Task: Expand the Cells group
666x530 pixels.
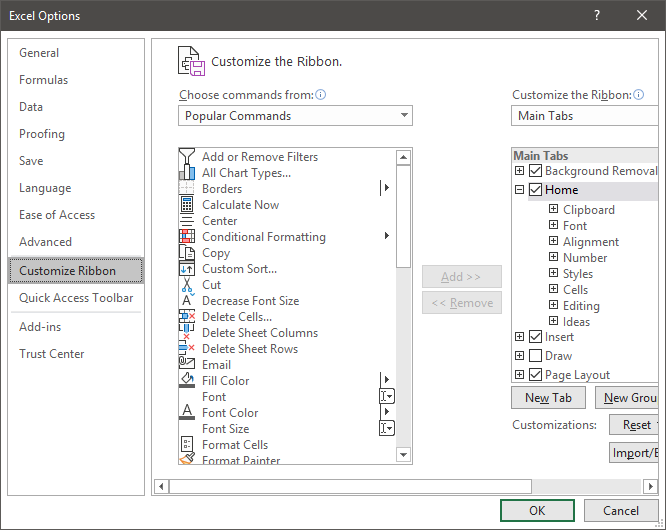Action: click(x=553, y=289)
